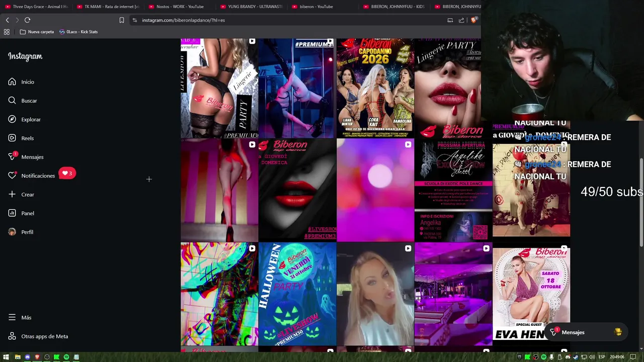Viewport: 644px width, 362px height.
Task: Open Brave Shields lion icon
Action: point(474,20)
